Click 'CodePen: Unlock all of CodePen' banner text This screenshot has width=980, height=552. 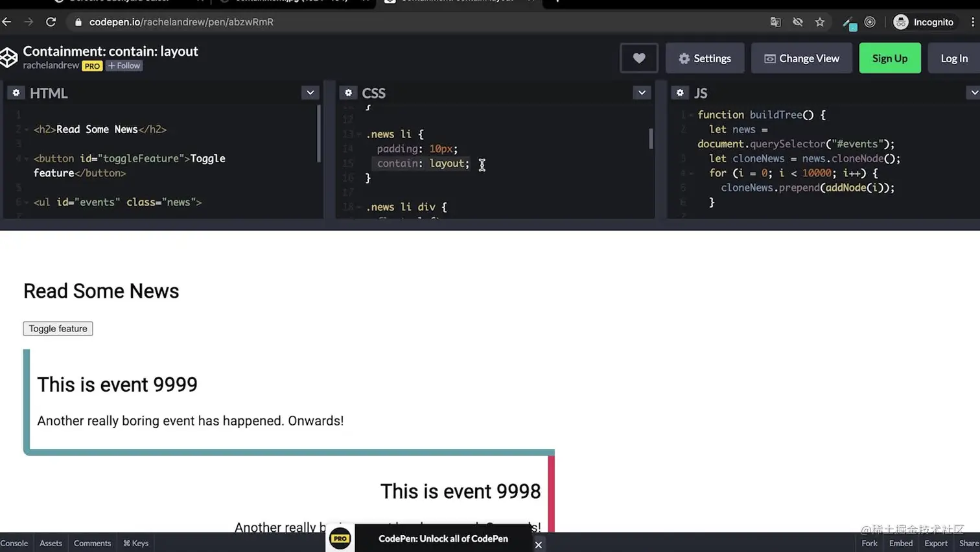coord(443,538)
